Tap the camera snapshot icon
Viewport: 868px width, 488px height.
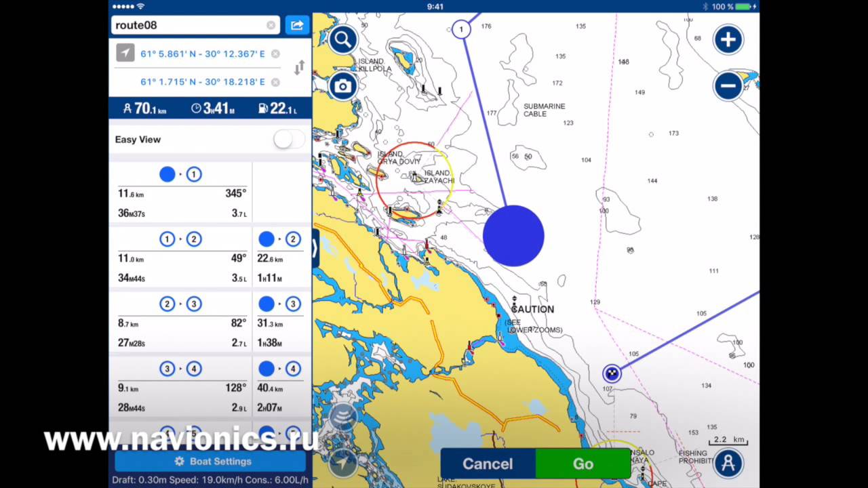pos(343,86)
